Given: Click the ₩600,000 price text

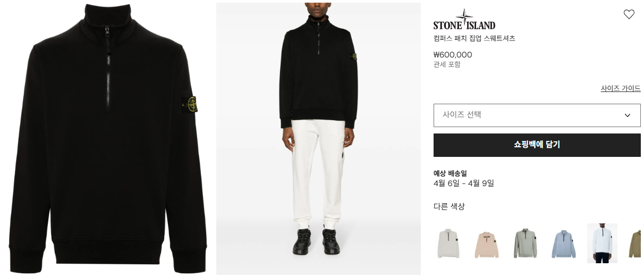Looking at the screenshot, I should [x=453, y=54].
